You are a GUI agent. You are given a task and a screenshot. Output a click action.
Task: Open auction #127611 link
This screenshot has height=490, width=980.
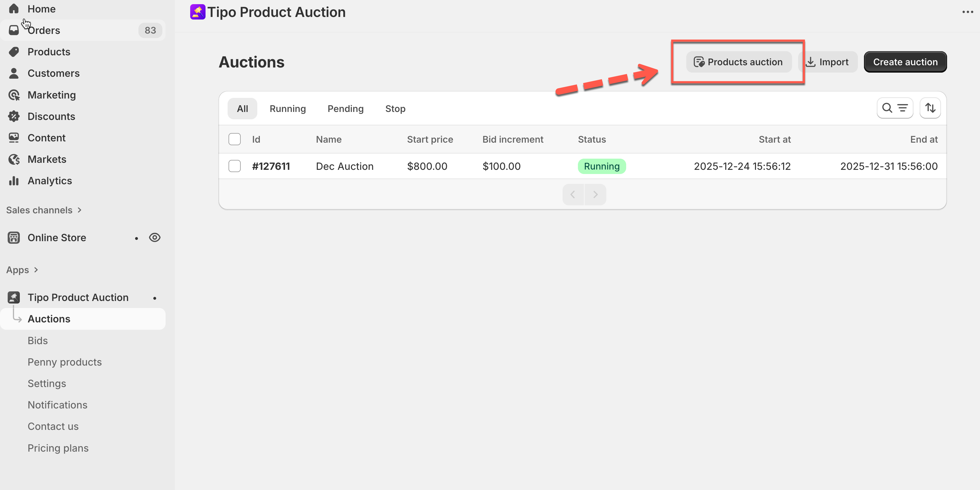271,166
